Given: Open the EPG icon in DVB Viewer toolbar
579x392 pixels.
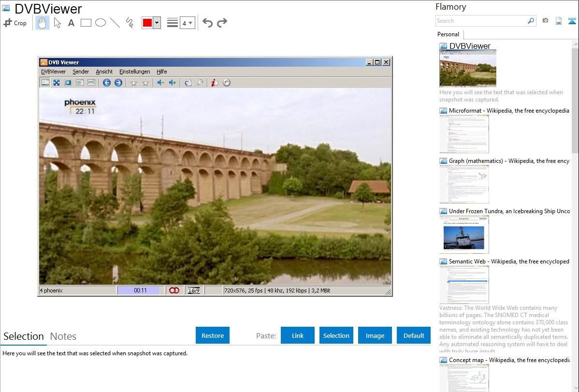Looking at the screenshot, I should point(91,83).
